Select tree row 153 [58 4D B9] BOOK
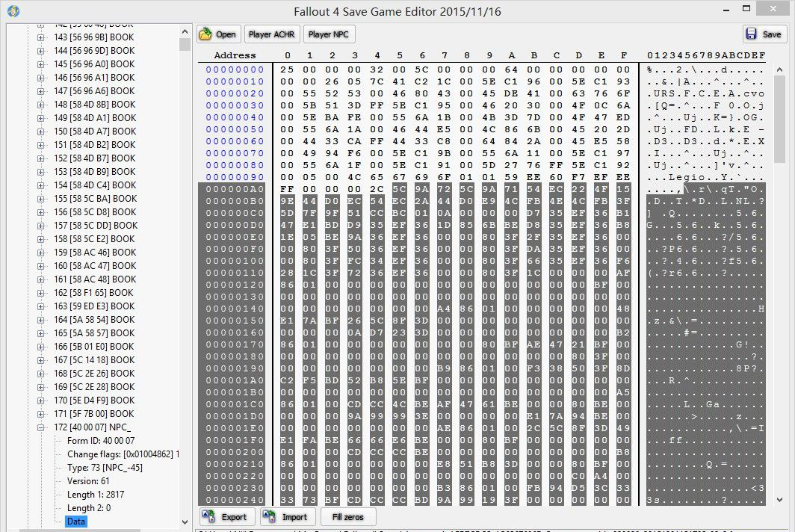 pyautogui.click(x=95, y=172)
